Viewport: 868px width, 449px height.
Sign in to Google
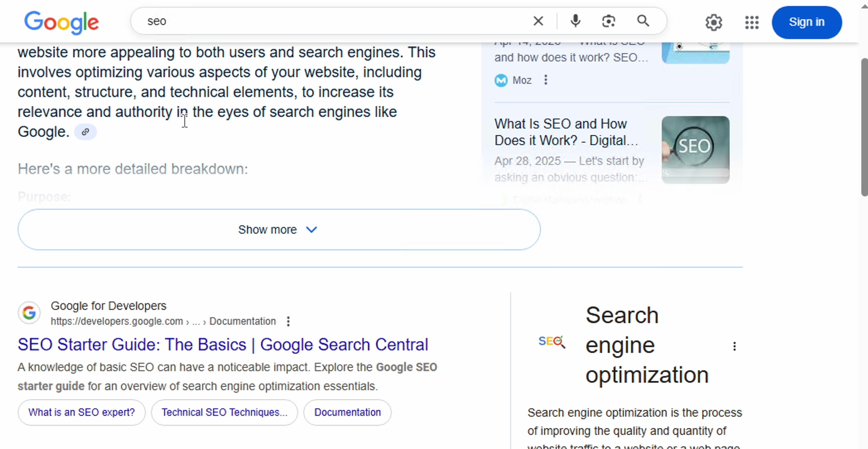point(806,22)
